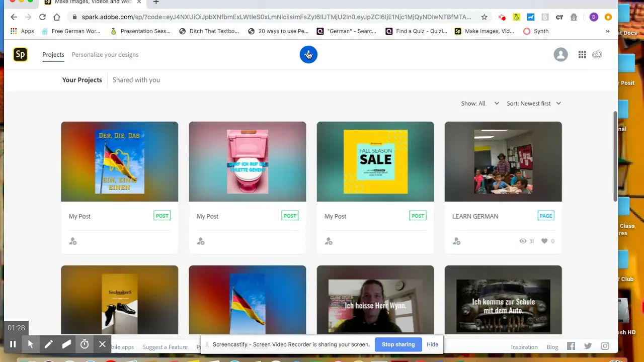
Task: Click share icon on Der Die Das post
Action: tap(73, 241)
